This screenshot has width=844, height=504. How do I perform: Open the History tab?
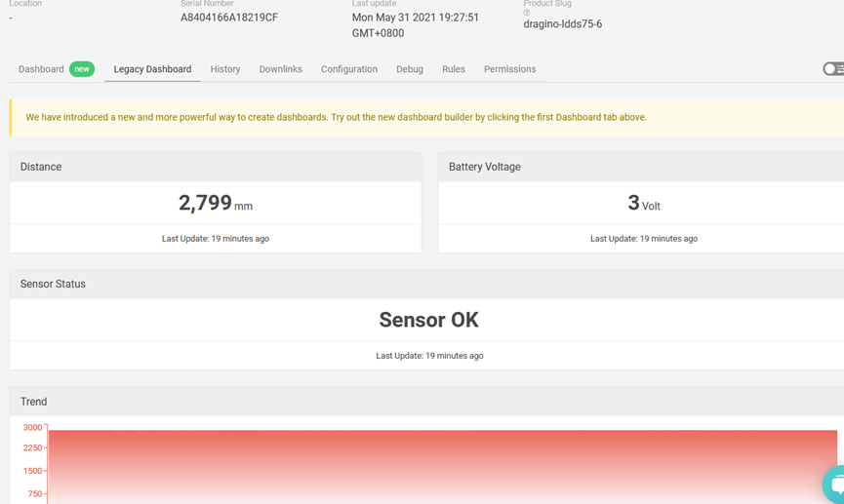225,69
